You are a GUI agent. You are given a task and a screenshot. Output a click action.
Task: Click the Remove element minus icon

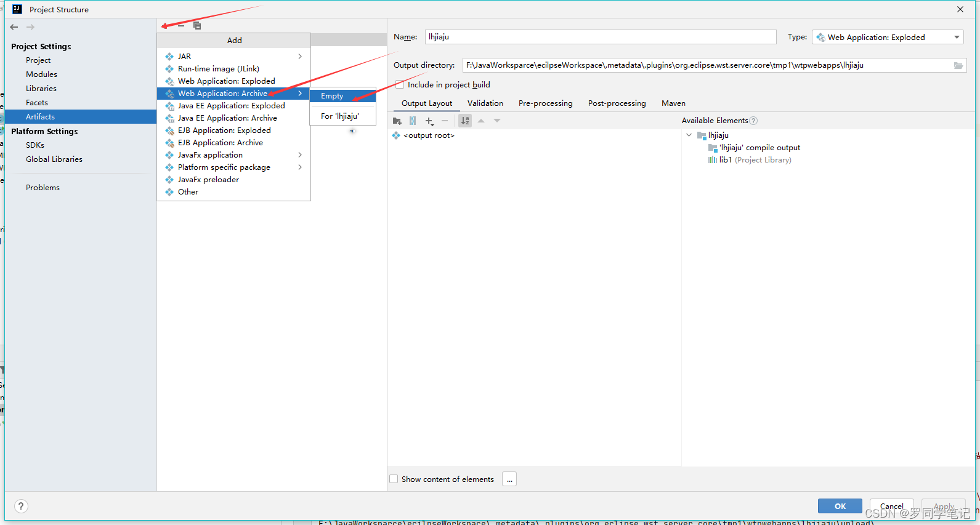(445, 121)
